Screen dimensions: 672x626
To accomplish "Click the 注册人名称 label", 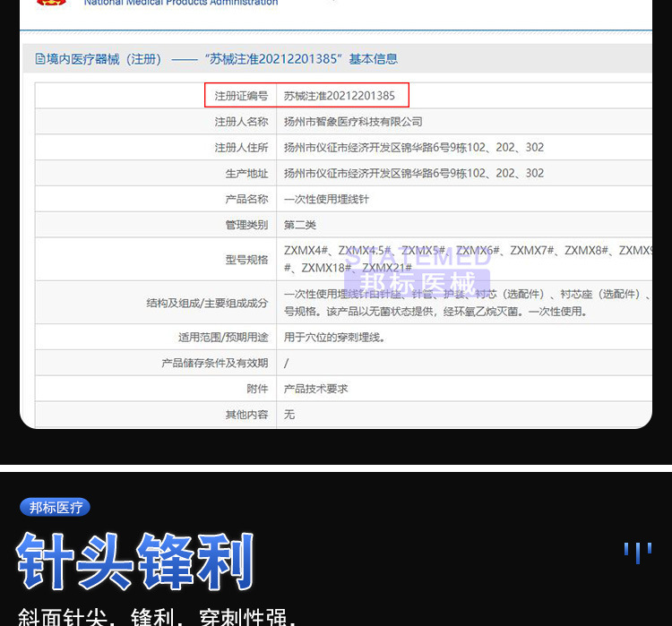I will click(241, 122).
